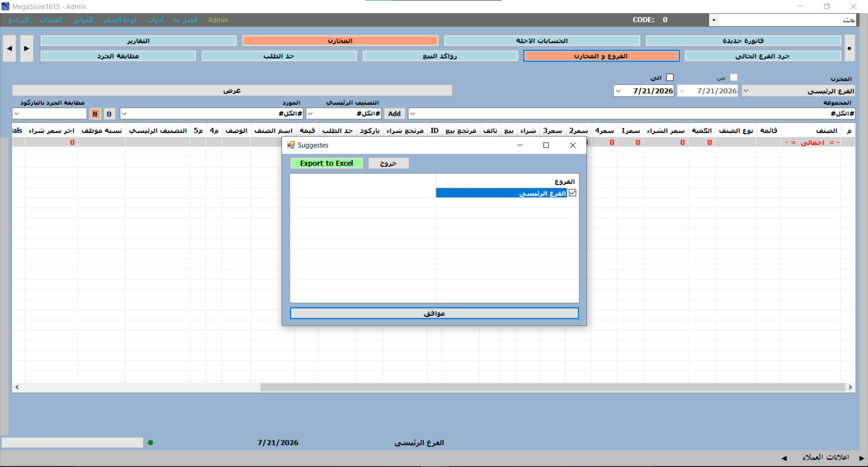Screen dimensions: 868x467
Task: Click the right arrow navigation button
Action: click(27, 48)
